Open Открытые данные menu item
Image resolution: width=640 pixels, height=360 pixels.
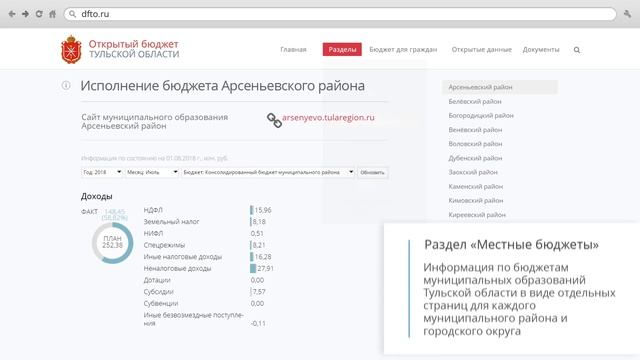[x=481, y=49]
